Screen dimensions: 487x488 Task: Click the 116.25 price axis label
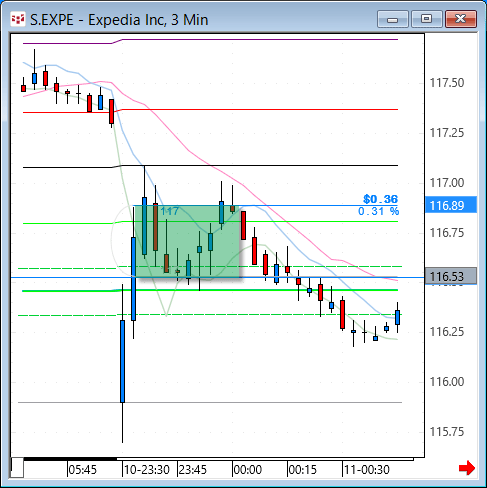point(447,332)
